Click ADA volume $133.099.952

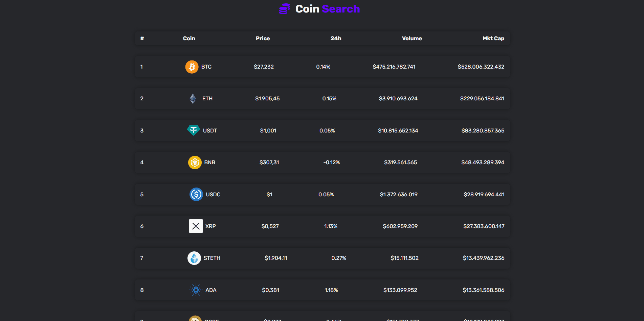click(x=400, y=290)
